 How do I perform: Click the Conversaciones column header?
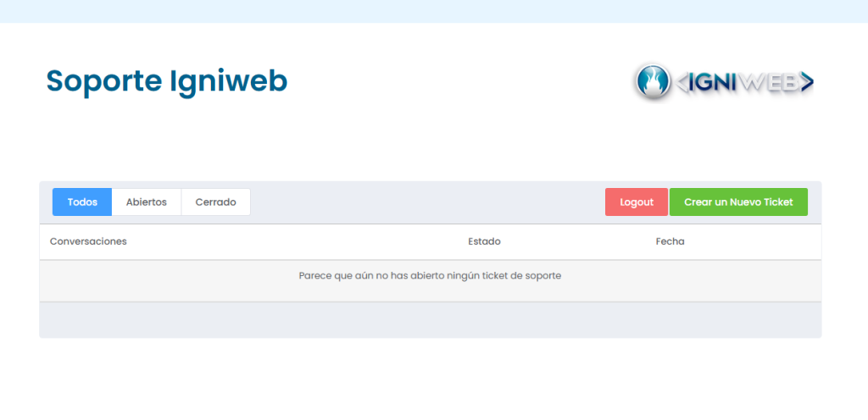(88, 241)
